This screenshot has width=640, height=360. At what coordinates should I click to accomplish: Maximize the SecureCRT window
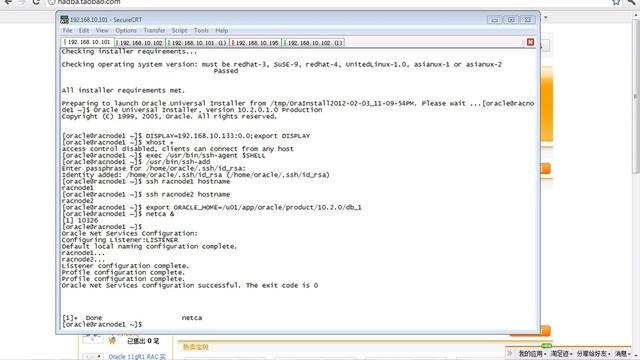pos(511,20)
